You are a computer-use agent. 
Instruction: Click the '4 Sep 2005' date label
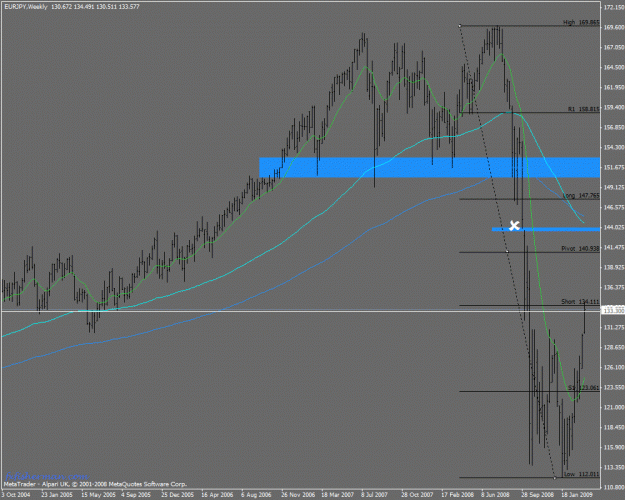(136, 494)
